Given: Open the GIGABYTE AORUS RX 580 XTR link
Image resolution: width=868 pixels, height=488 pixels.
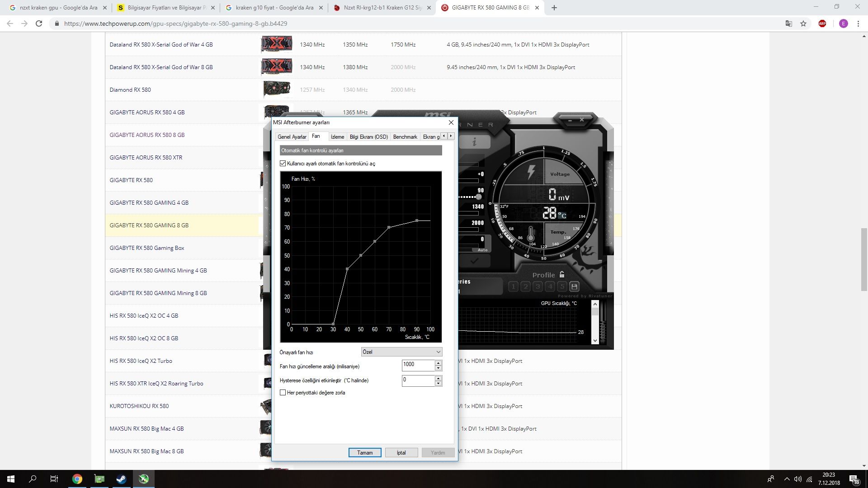Looking at the screenshot, I should pyautogui.click(x=146, y=158).
